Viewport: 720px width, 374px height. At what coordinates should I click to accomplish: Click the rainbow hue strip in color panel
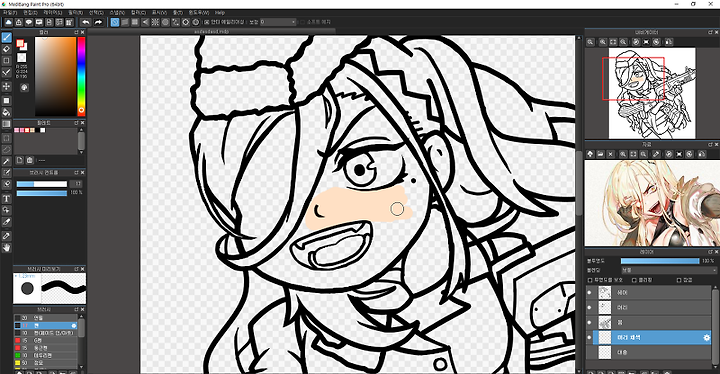tap(81, 76)
